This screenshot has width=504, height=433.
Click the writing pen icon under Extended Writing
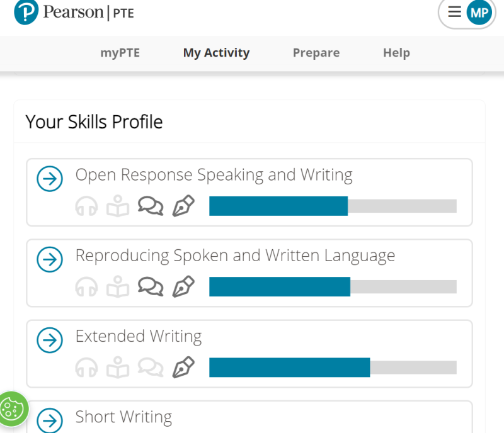click(183, 367)
